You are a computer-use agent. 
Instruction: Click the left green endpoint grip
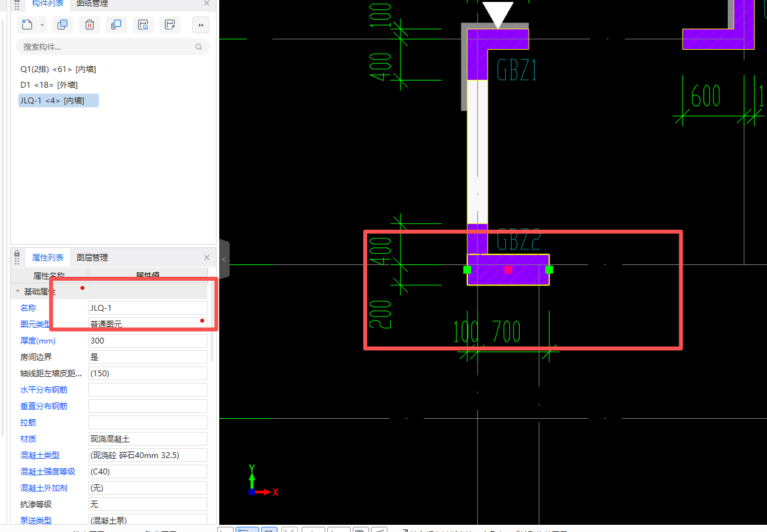point(467,270)
